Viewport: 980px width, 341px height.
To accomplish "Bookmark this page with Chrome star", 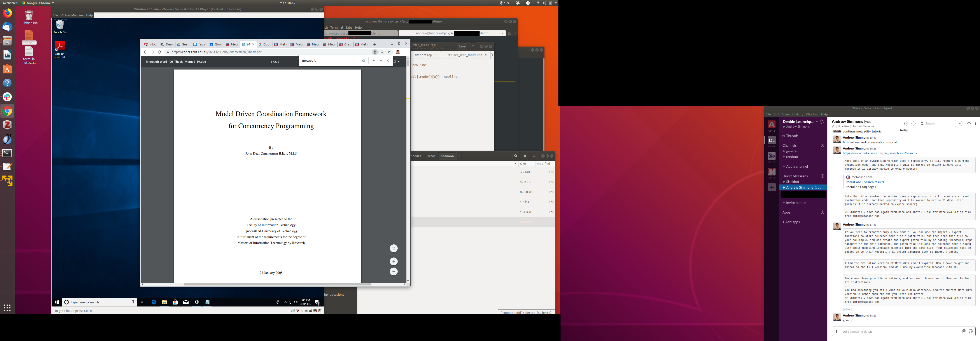I will click(x=389, y=52).
